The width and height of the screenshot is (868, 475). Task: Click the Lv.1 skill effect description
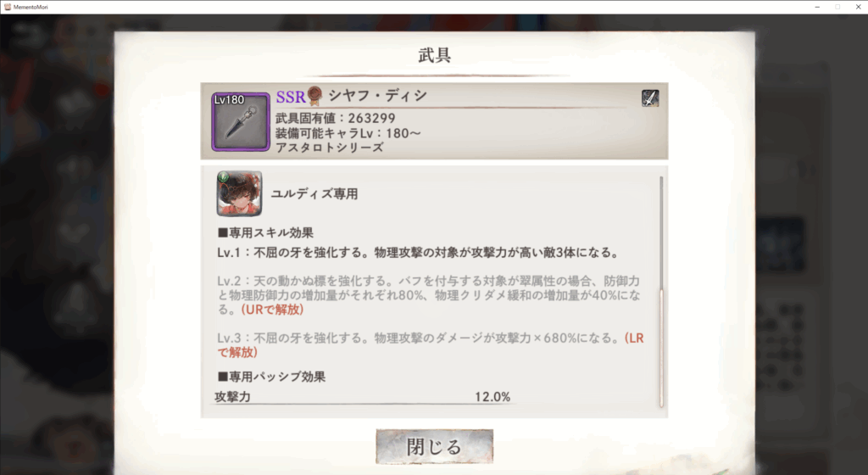[x=418, y=253]
